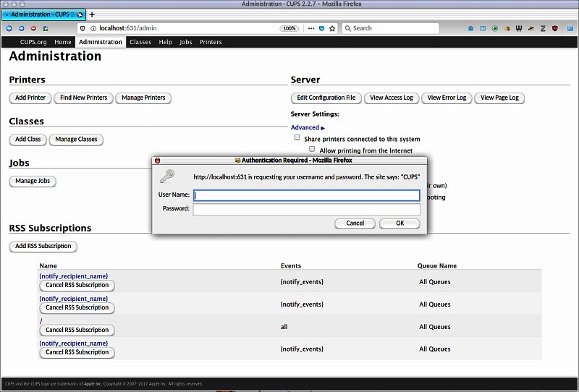Viewport: 579px width, 392px height.
Task: Go to the Printers tab in the CUPS navigation bar
Action: pos(211,42)
